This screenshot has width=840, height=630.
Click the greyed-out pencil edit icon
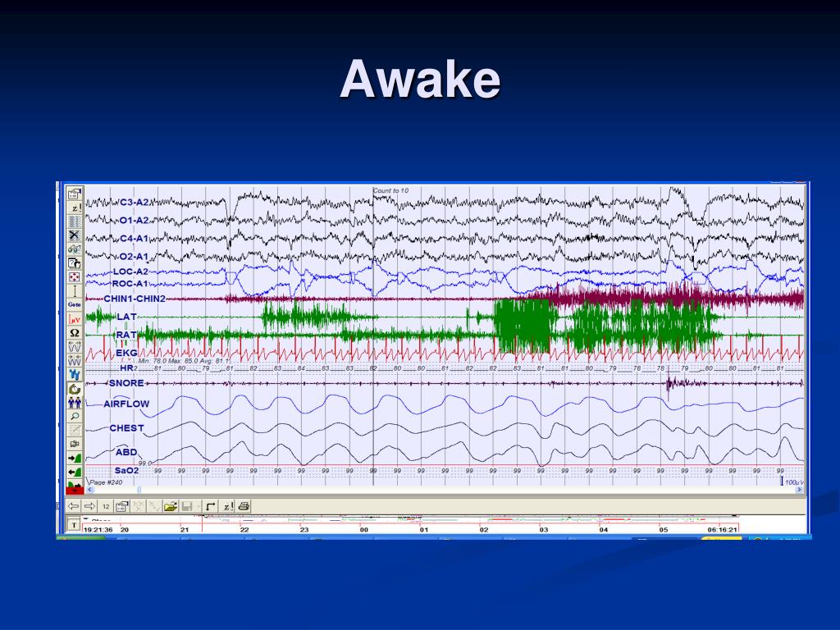[x=75, y=430]
